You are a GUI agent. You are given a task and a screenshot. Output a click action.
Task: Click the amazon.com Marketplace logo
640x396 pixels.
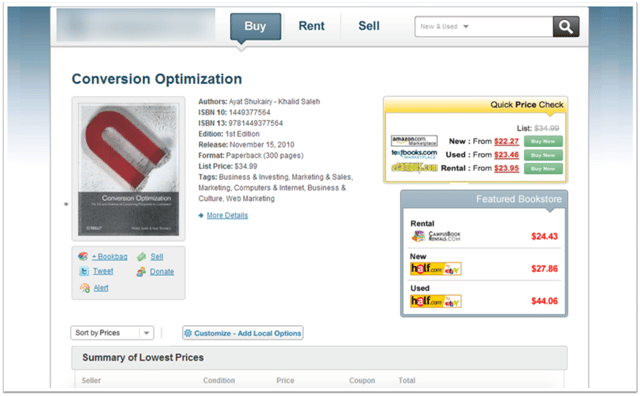tap(414, 141)
